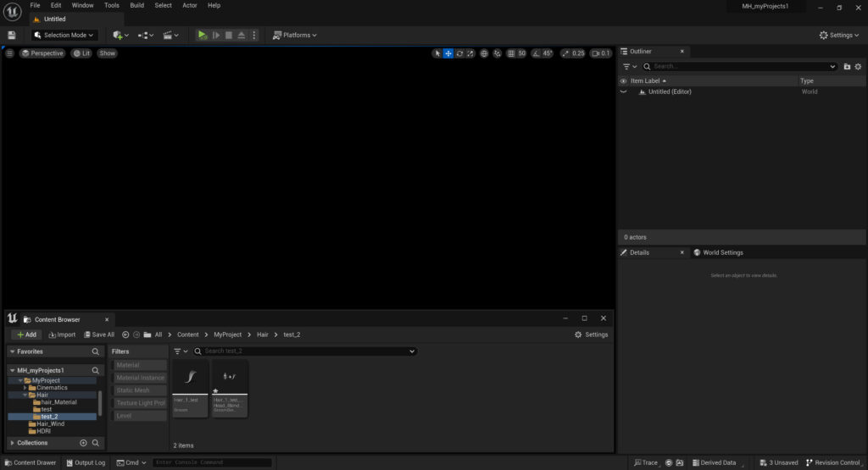The image size is (868, 470).
Task: Click the Skip frame play button
Action: (216, 35)
